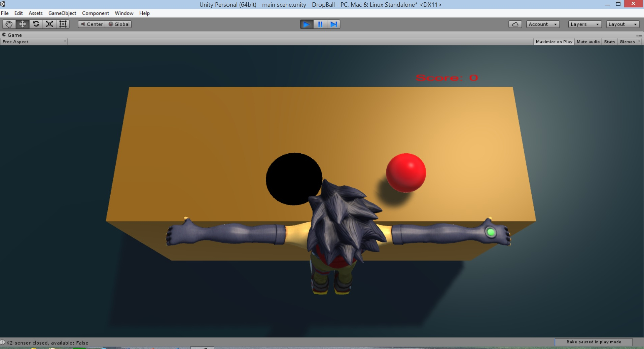644x349 pixels.
Task: Step forward one frame
Action: pos(333,24)
